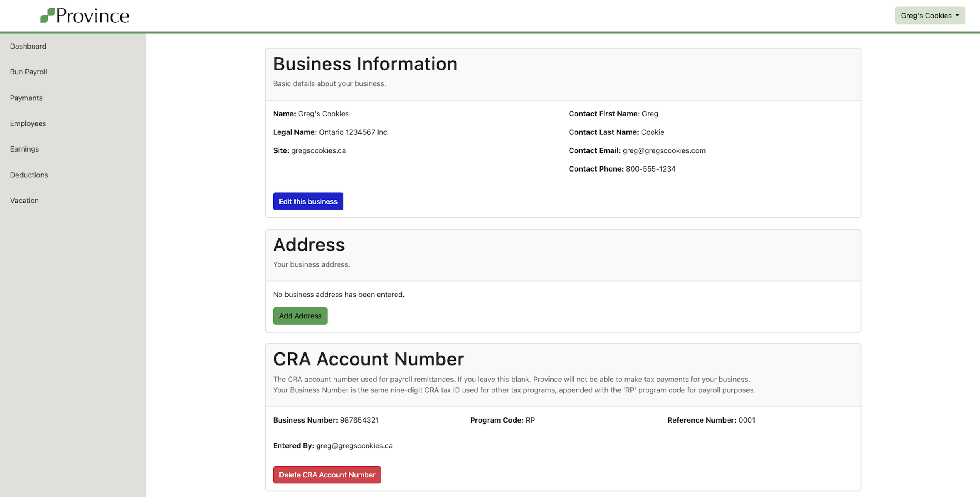The height and width of the screenshot is (497, 980).
Task: Click the Province logo icon
Action: pos(47,16)
